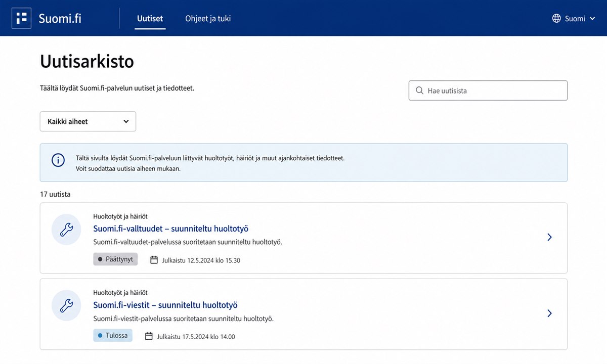Screen dimensions: 607x364
Task: Click 'Huoltotyöt ja häiriöt' label above Suomi.fi-viestit
Action: (x=120, y=293)
